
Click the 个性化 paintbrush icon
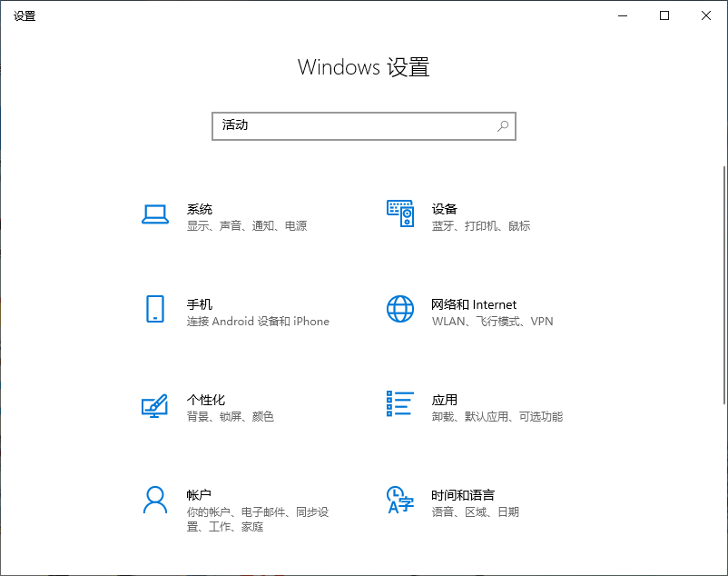pyautogui.click(x=154, y=405)
